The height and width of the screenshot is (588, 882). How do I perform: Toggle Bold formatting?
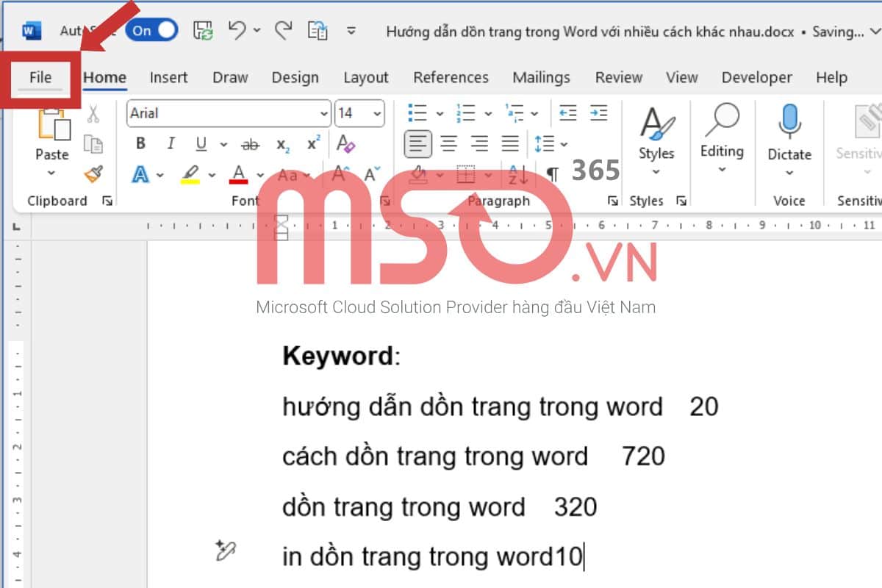(141, 143)
